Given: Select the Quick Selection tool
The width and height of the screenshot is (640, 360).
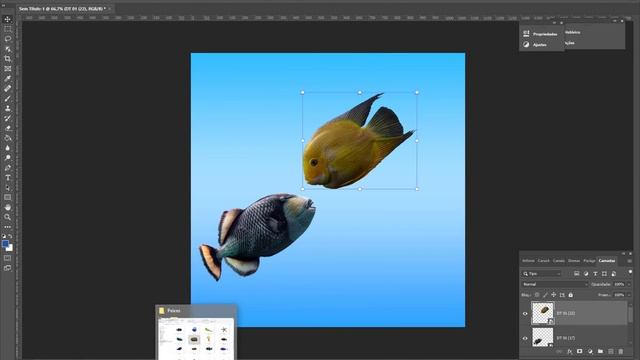Looking at the screenshot, I should coord(7,49).
